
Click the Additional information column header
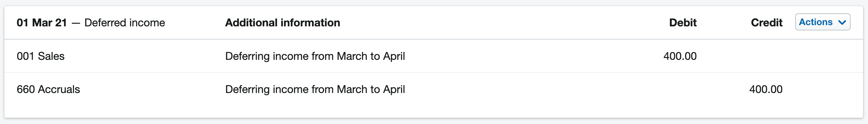pyautogui.click(x=282, y=23)
